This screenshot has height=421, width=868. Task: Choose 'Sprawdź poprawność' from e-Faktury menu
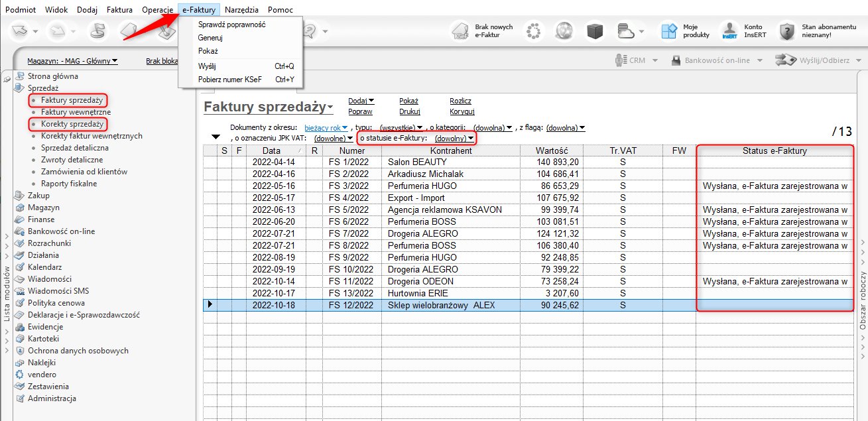pos(231,25)
